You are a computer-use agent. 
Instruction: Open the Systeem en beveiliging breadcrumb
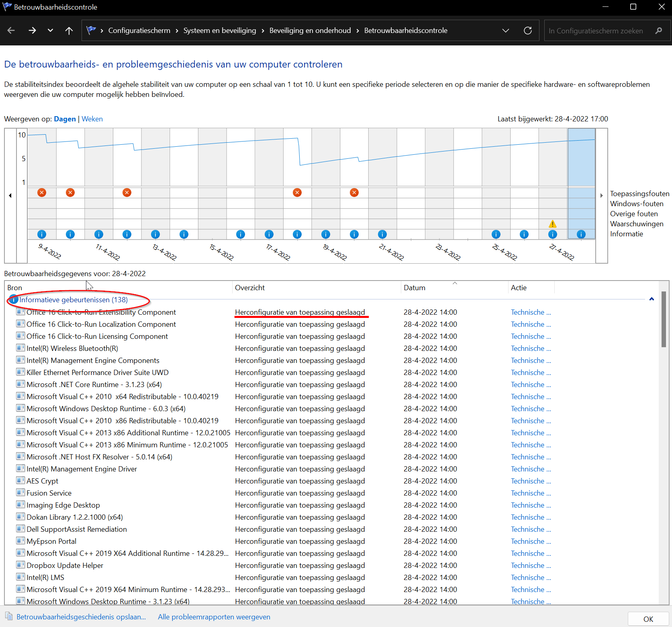[x=220, y=31]
